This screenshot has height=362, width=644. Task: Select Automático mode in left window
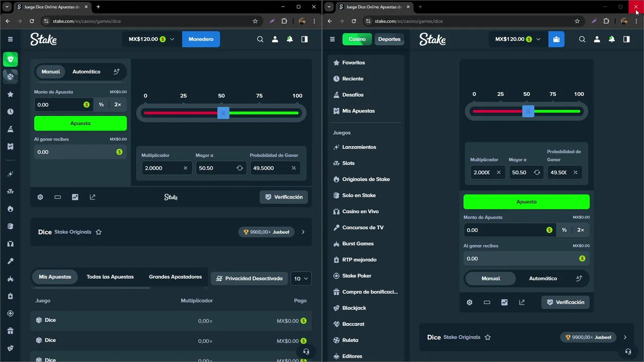pos(87,71)
